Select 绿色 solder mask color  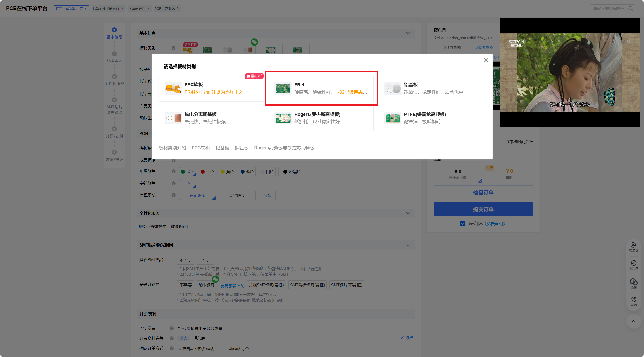point(187,172)
